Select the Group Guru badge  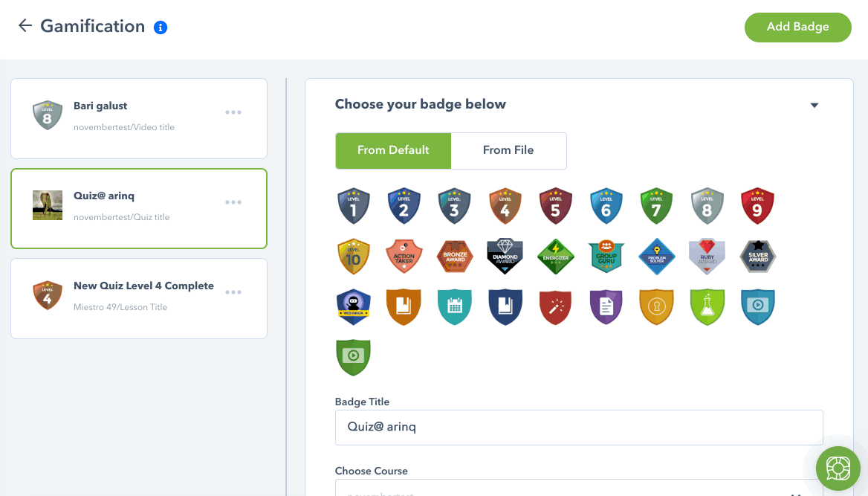[606, 256]
